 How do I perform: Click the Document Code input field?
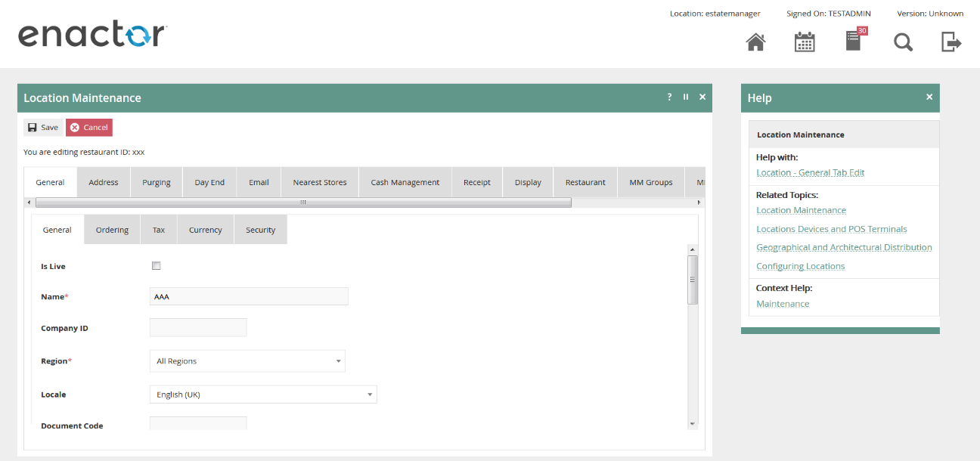[198, 423]
